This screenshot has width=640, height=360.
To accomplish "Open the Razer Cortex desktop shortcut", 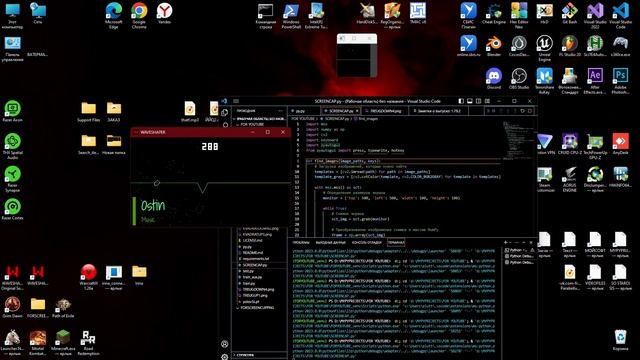I will pyautogui.click(x=12, y=209).
